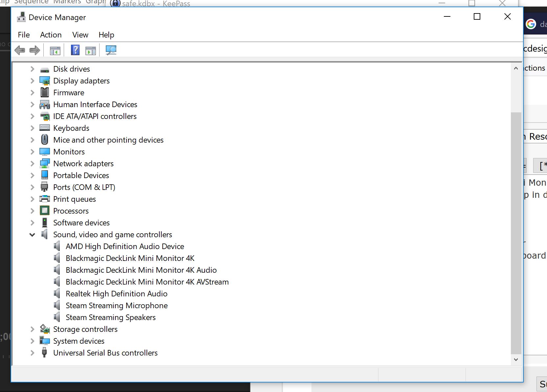
Task: Click the Processors category icon
Action: click(45, 211)
